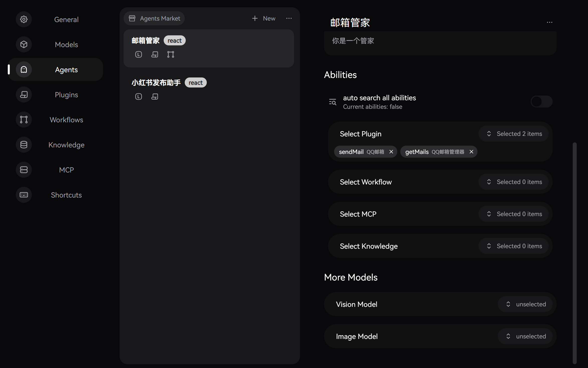Open Vision Model unselected dropdown
The width and height of the screenshot is (588, 368).
[x=525, y=304]
